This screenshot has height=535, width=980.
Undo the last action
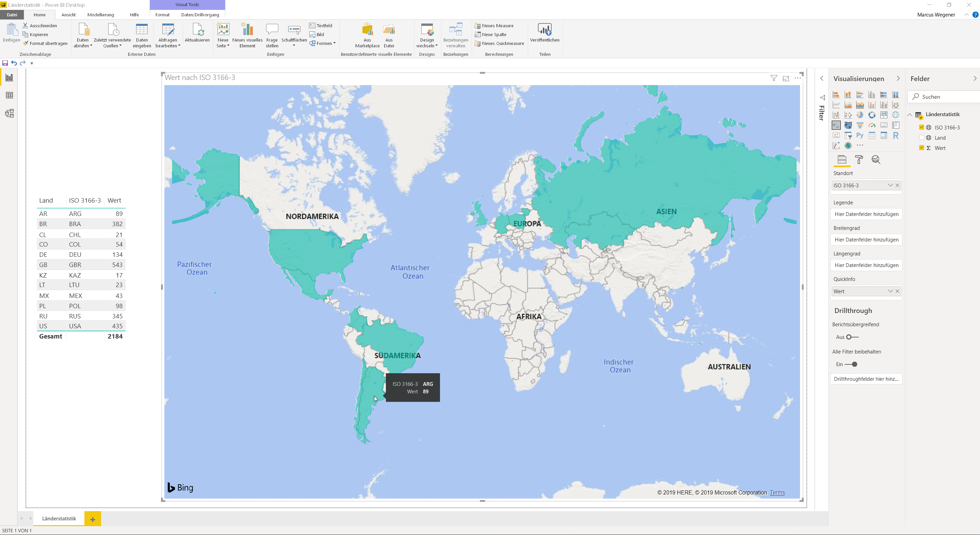(x=14, y=63)
